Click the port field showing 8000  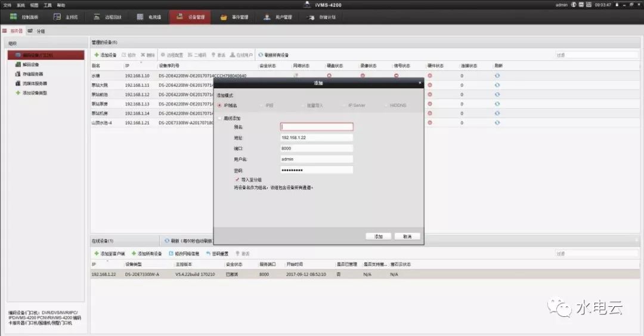(316, 148)
